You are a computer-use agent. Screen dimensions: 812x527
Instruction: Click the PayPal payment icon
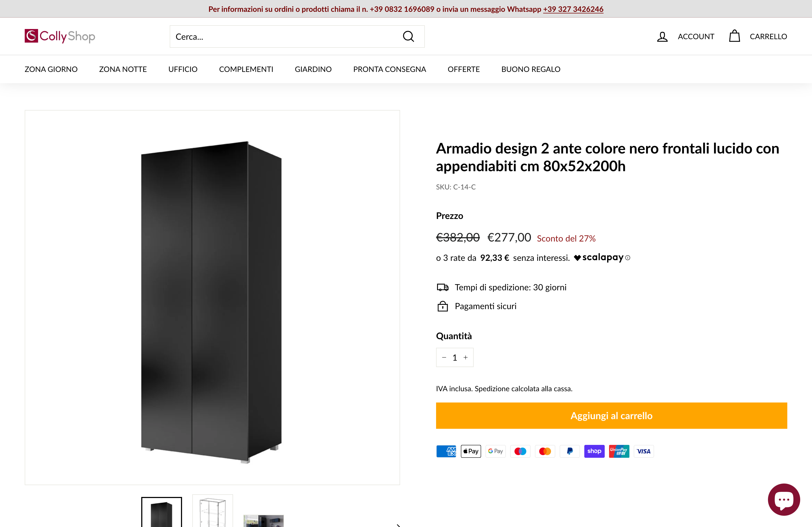(570, 451)
